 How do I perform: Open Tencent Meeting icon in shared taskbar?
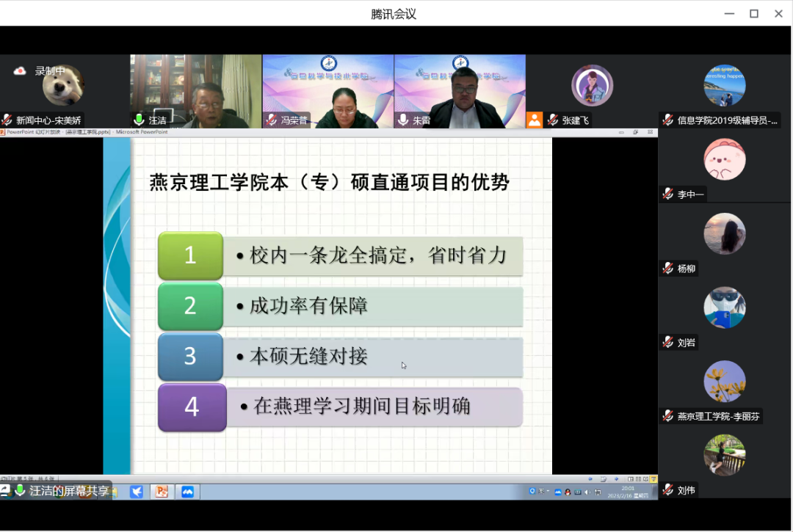pos(187,492)
